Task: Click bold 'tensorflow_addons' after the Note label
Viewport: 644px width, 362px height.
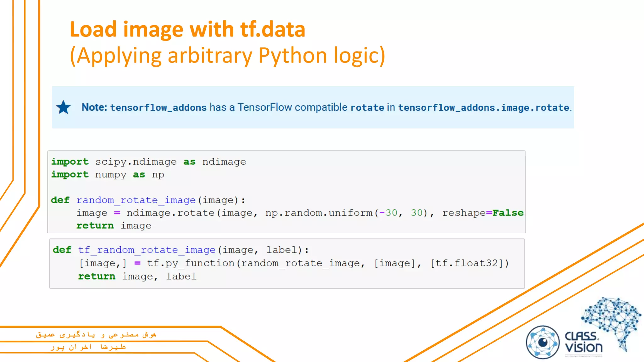Action: (158, 108)
